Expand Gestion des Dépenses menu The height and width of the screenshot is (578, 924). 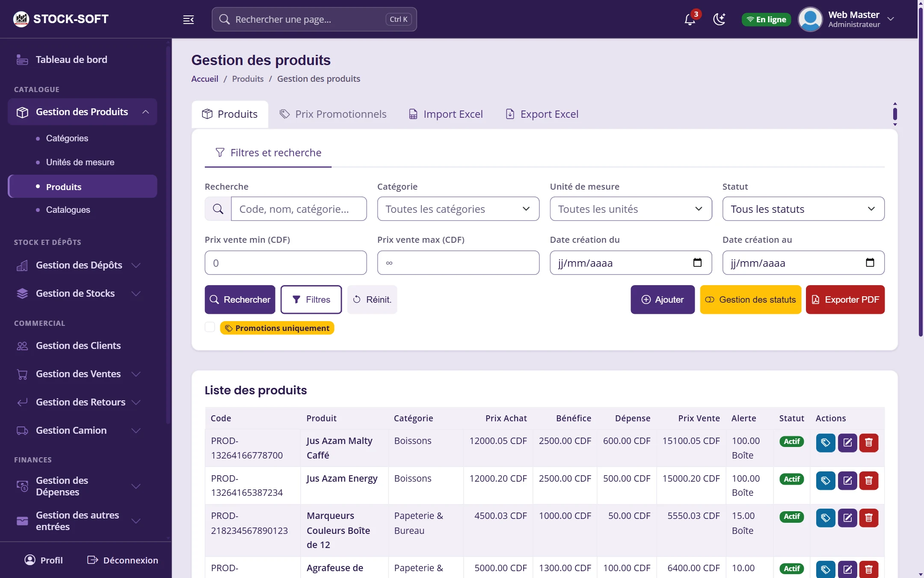[82, 486]
